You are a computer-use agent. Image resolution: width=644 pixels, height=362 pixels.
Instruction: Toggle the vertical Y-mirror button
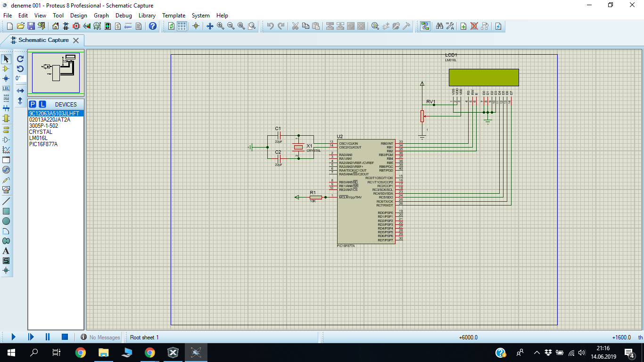click(x=20, y=100)
